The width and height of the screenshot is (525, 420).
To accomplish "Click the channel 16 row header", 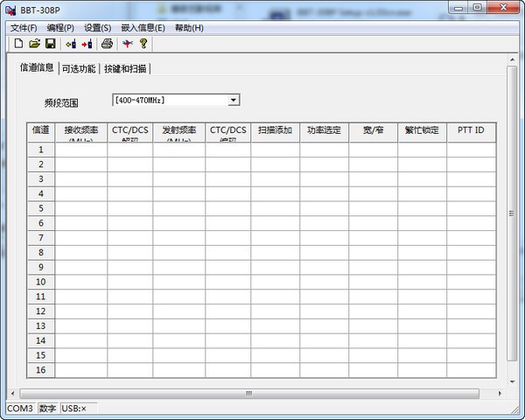I will [40, 370].
